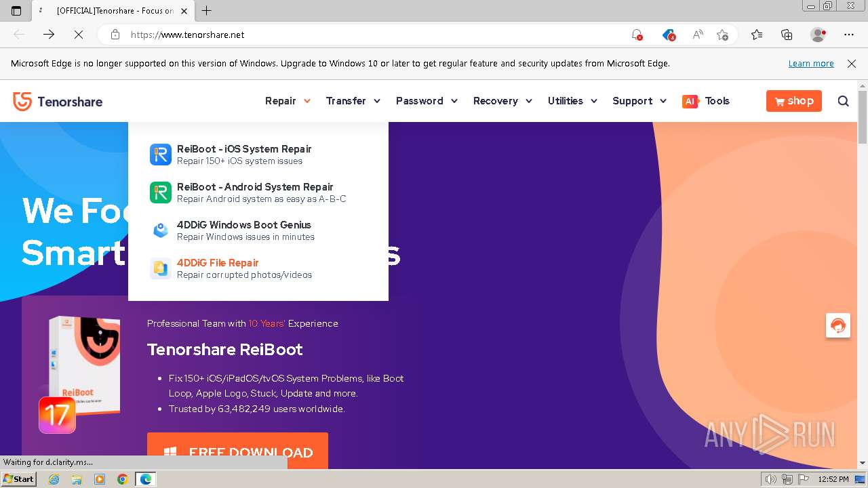Open the live chat support widget
The height and width of the screenshot is (488, 868).
tap(838, 325)
